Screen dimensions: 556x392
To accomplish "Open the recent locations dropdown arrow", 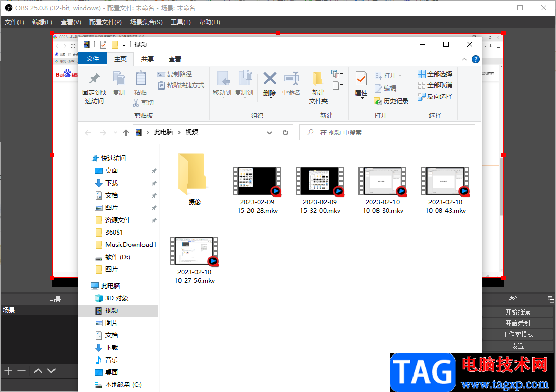I will tap(115, 133).
